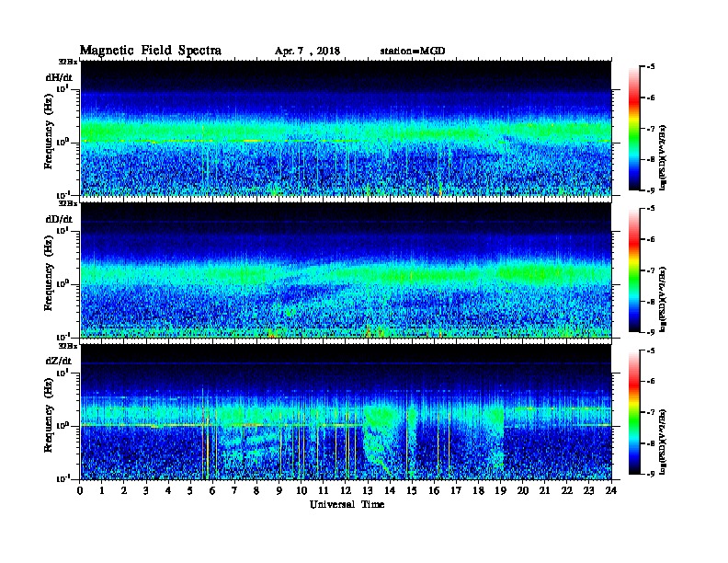Click hour tick label "13" on time axis
The height and width of the screenshot is (563, 728).
coord(368,490)
